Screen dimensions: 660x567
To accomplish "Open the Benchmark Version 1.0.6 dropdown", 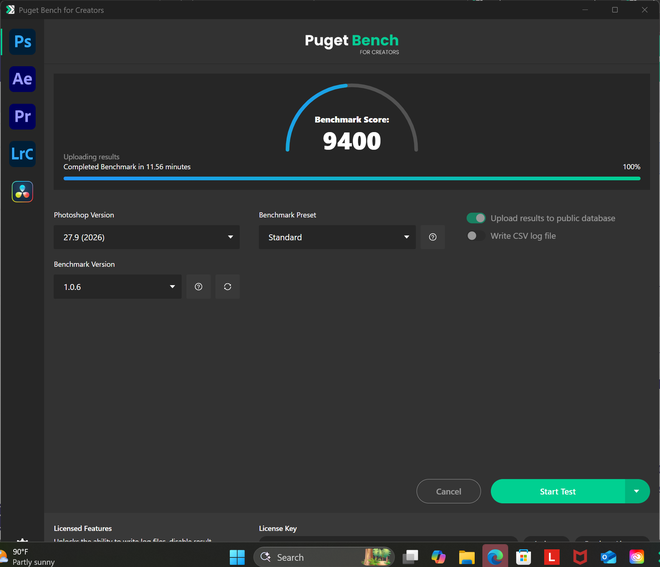I will point(117,287).
